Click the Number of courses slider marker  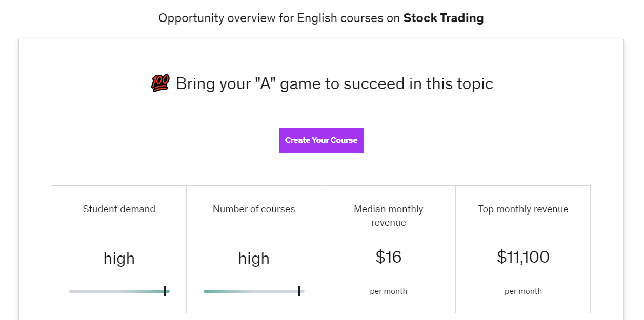[299, 291]
